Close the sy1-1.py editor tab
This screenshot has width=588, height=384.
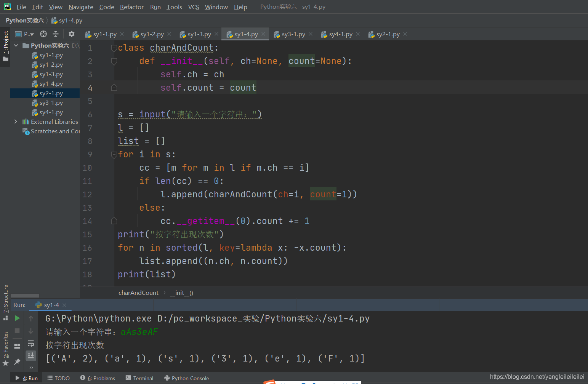tap(122, 34)
